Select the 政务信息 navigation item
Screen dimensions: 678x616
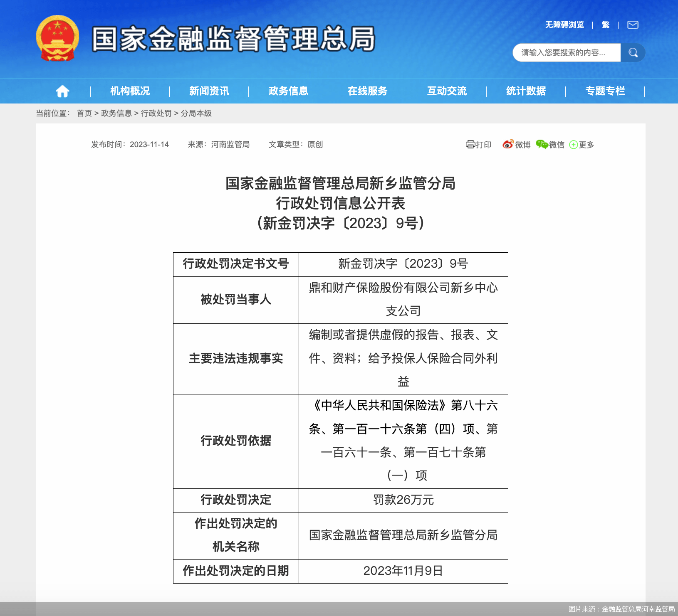click(288, 91)
